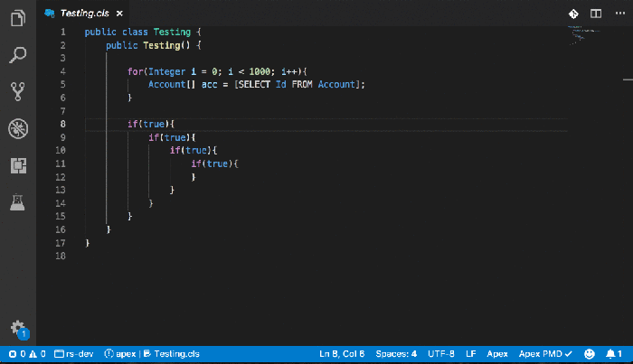Viewport: 633px width, 364px height.
Task: Click the 'acc' variable on line 5
Action: coord(209,84)
